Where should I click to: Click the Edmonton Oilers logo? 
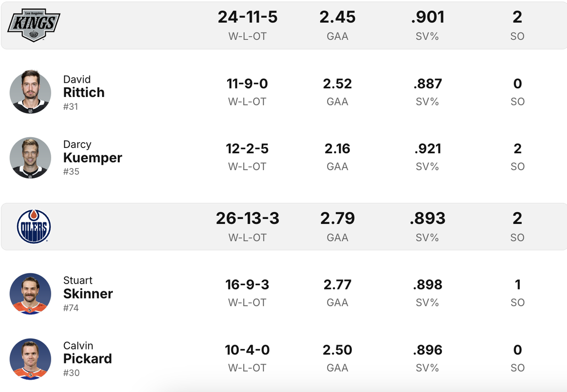pyautogui.click(x=34, y=226)
